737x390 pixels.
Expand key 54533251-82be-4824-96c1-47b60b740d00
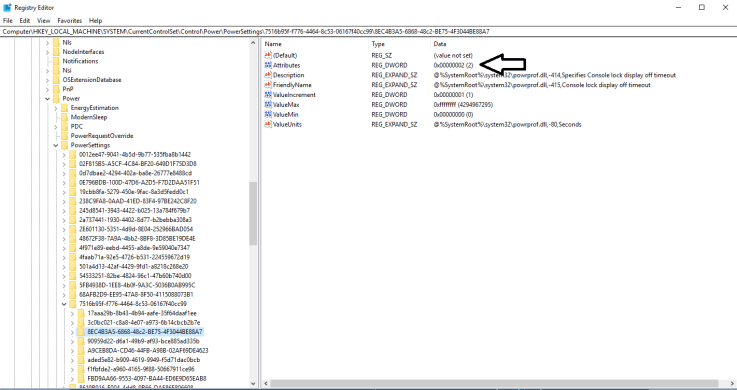pos(64,276)
